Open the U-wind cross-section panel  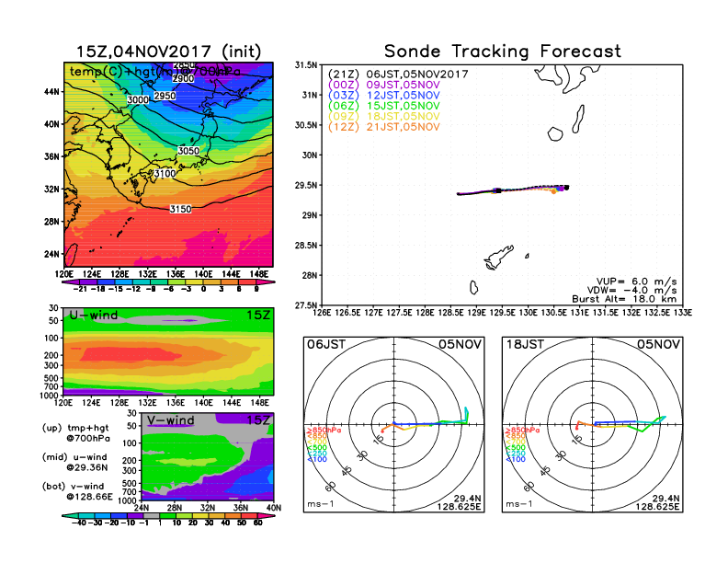coord(168,351)
